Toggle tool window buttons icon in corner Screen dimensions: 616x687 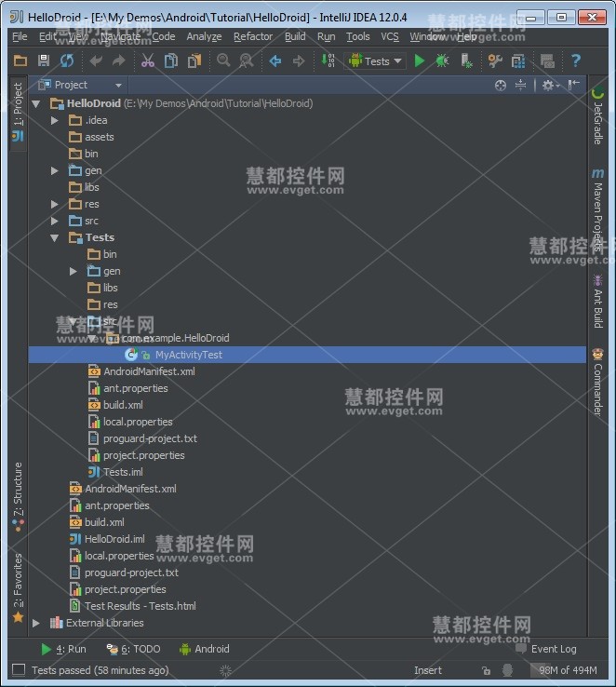click(x=19, y=669)
